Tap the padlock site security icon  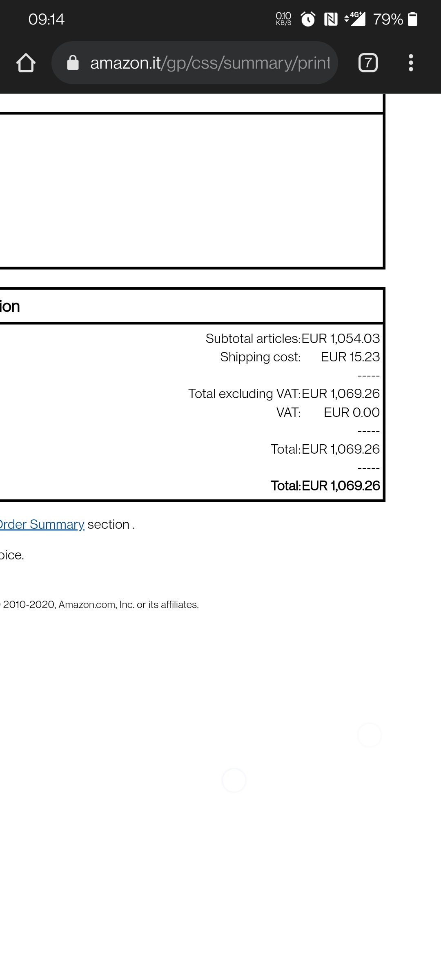(73, 63)
